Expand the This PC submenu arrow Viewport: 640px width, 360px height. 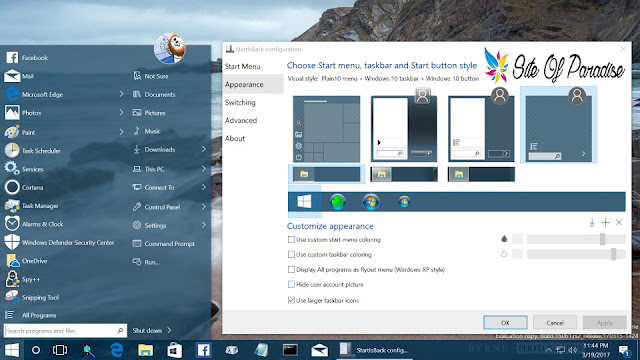click(x=203, y=169)
